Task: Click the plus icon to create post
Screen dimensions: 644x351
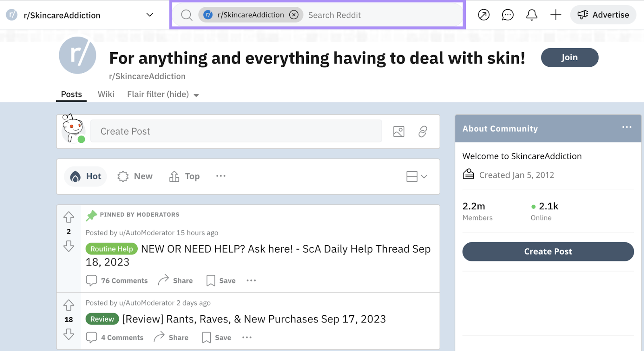Action: pos(556,15)
